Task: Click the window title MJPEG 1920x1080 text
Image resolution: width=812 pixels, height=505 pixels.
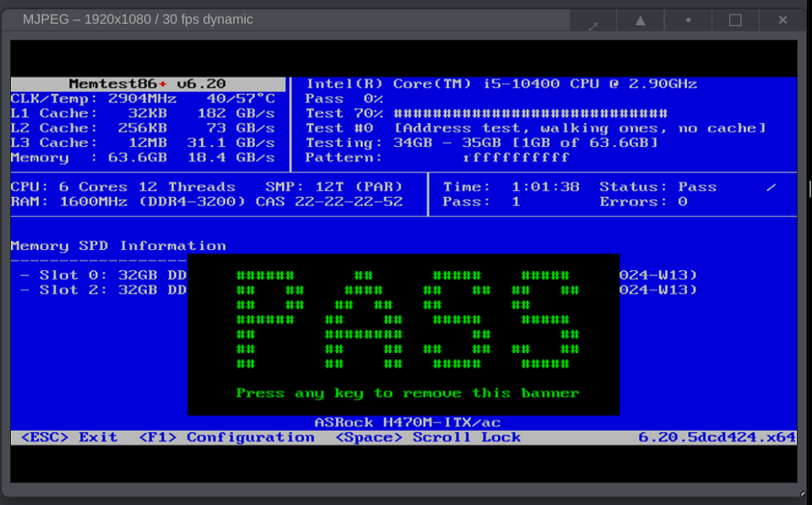Action: click(x=138, y=19)
